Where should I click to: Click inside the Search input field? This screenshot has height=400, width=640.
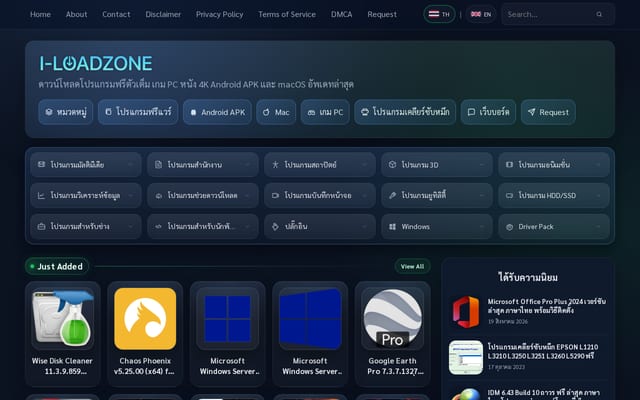pyautogui.click(x=549, y=14)
